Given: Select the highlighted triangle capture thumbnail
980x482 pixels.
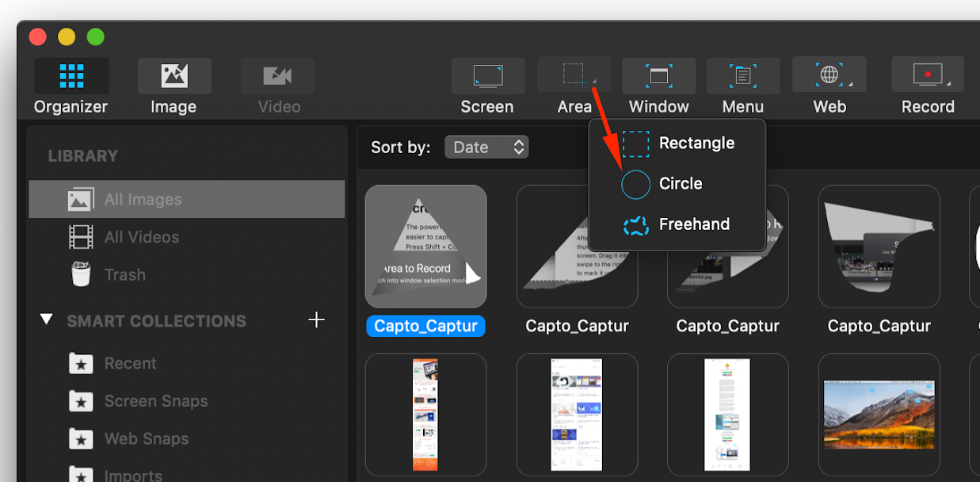Looking at the screenshot, I should coord(426,247).
